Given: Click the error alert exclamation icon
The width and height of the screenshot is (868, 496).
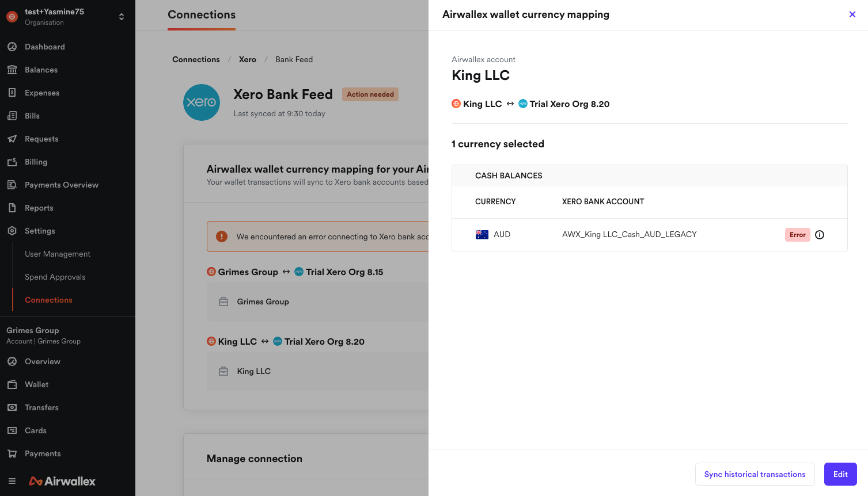Looking at the screenshot, I should 221,236.
